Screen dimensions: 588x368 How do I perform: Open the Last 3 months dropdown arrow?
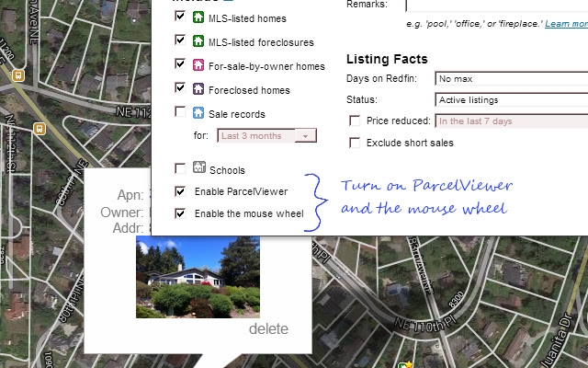pyautogui.click(x=305, y=135)
